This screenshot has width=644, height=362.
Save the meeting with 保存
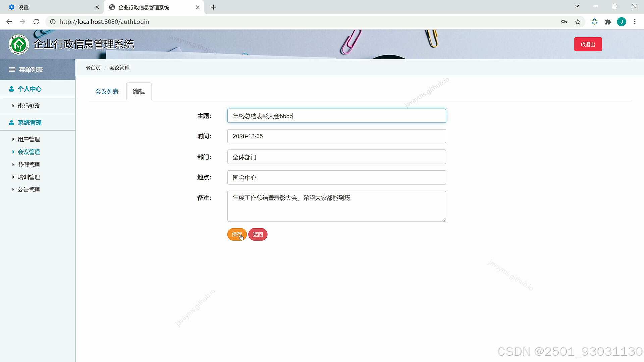[237, 234]
